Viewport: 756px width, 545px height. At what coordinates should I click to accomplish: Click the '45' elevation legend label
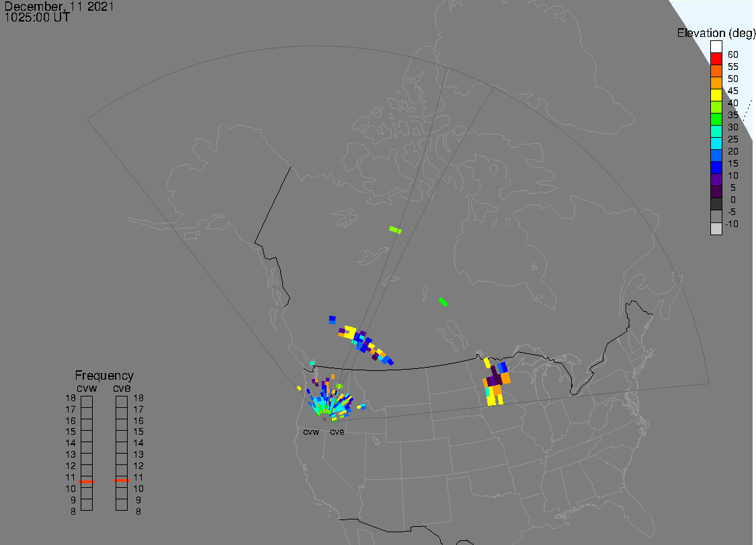(733, 91)
